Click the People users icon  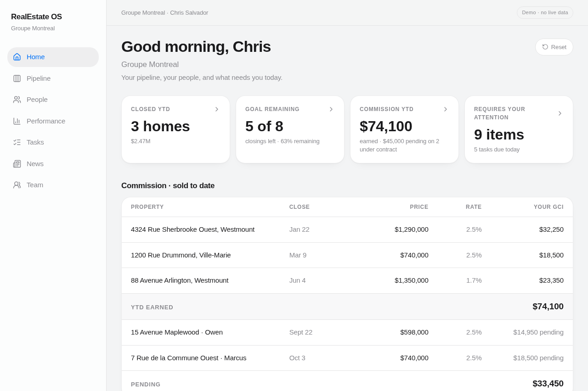(17, 100)
